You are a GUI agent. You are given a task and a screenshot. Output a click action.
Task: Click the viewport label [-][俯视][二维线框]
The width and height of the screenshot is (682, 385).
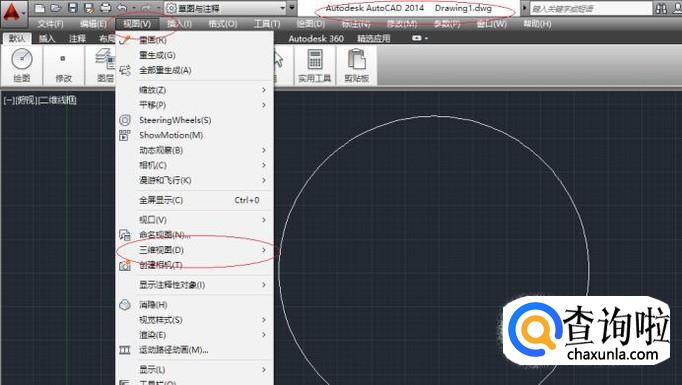coord(40,100)
